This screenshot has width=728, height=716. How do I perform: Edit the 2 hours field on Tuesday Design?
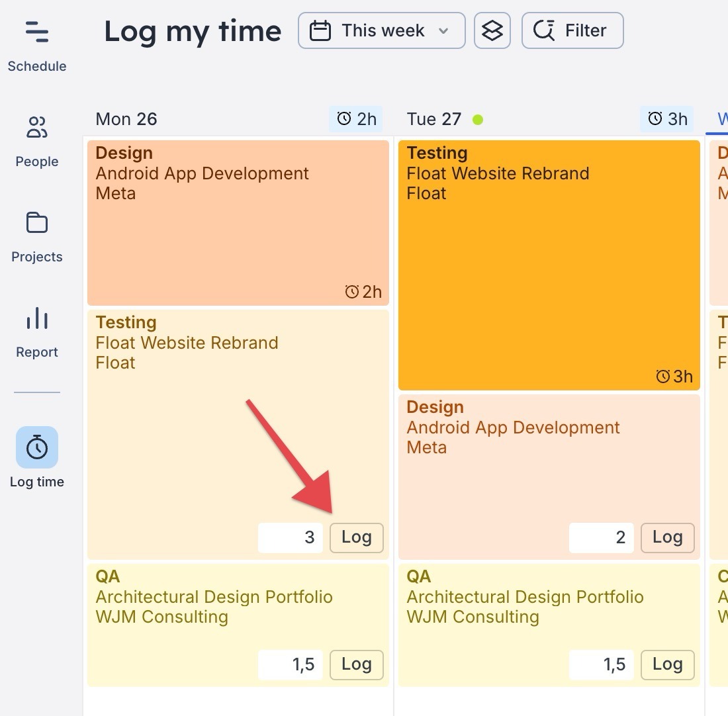click(x=602, y=537)
